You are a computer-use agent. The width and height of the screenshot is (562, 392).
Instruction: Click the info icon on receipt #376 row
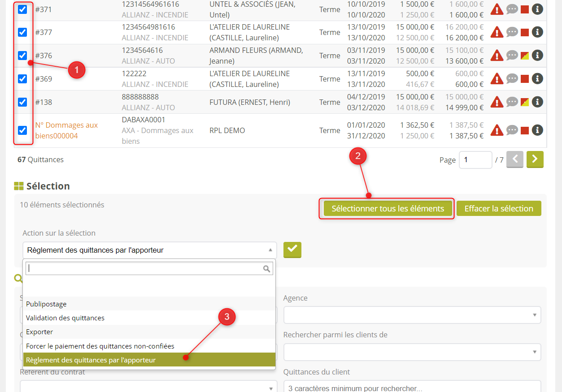[537, 55]
